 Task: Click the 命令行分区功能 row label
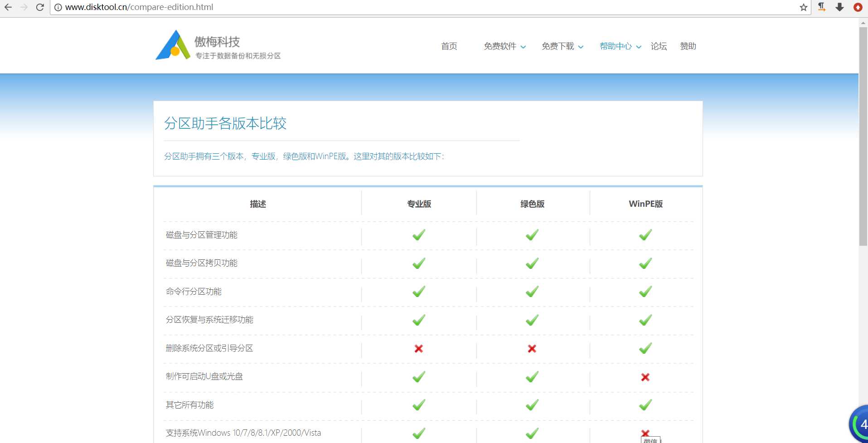194,292
